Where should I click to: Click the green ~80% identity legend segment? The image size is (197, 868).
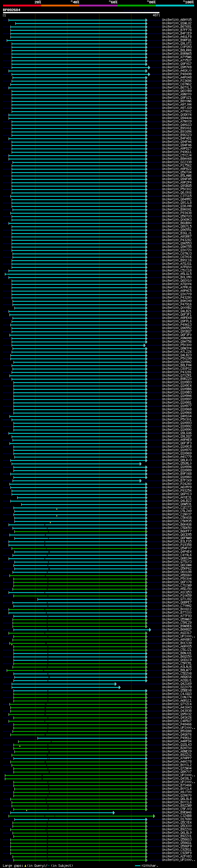[x=137, y=6]
